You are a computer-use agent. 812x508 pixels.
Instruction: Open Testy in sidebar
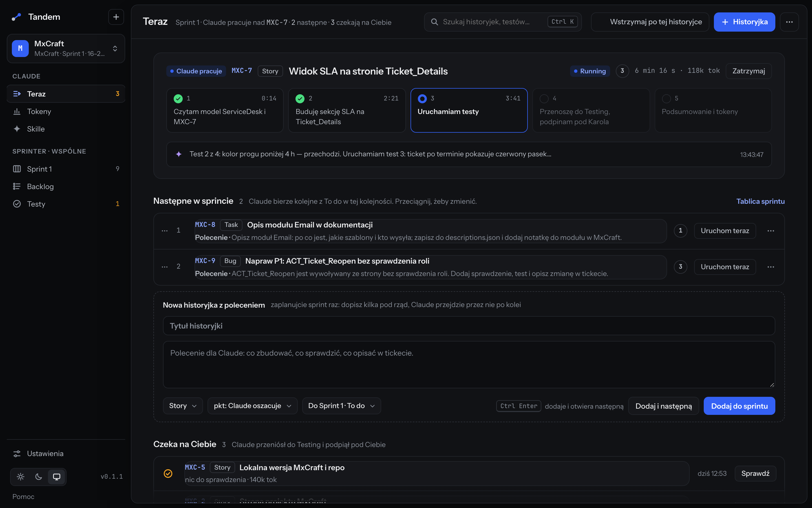[x=66, y=203]
